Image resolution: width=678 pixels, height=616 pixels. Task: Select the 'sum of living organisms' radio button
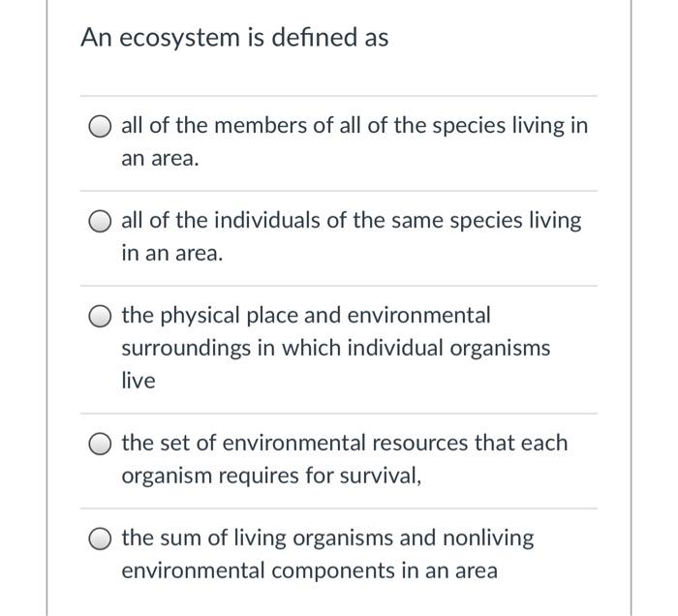point(100,539)
